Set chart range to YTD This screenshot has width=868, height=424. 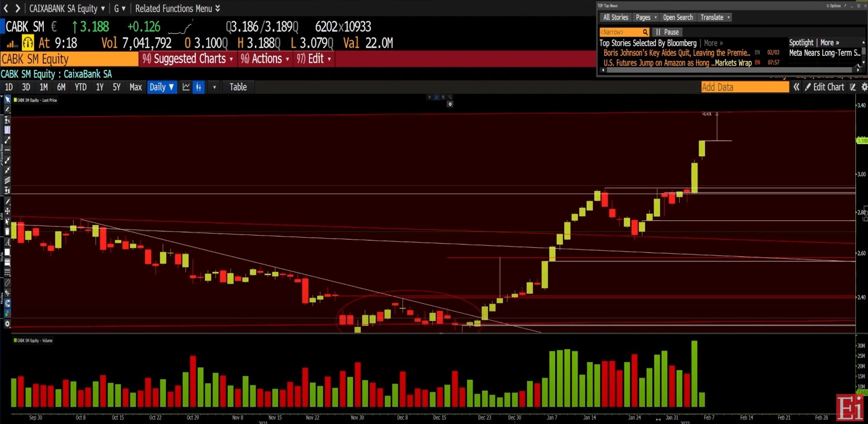point(81,87)
